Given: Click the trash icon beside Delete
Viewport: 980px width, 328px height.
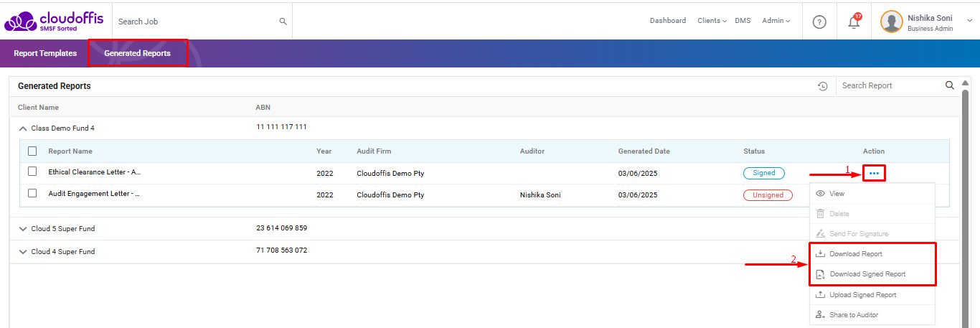Looking at the screenshot, I should pyautogui.click(x=820, y=214).
